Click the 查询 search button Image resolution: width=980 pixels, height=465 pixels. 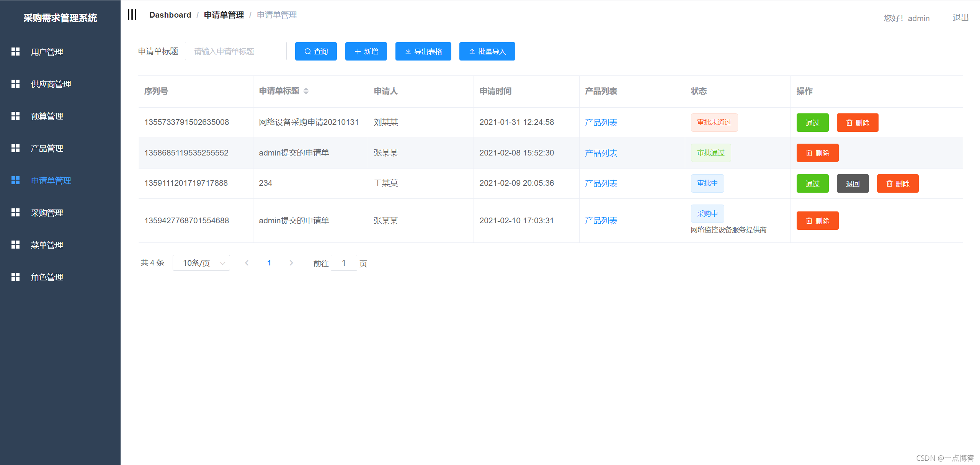click(x=316, y=51)
